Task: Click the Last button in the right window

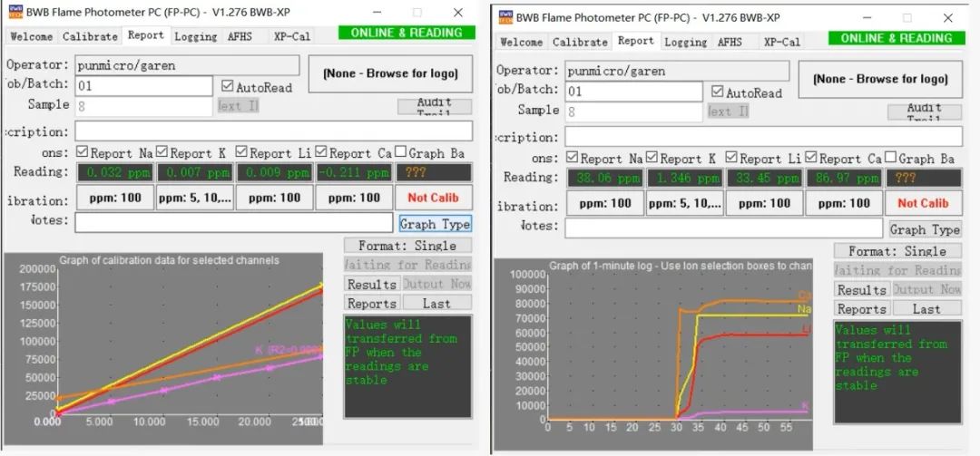Action: (926, 309)
